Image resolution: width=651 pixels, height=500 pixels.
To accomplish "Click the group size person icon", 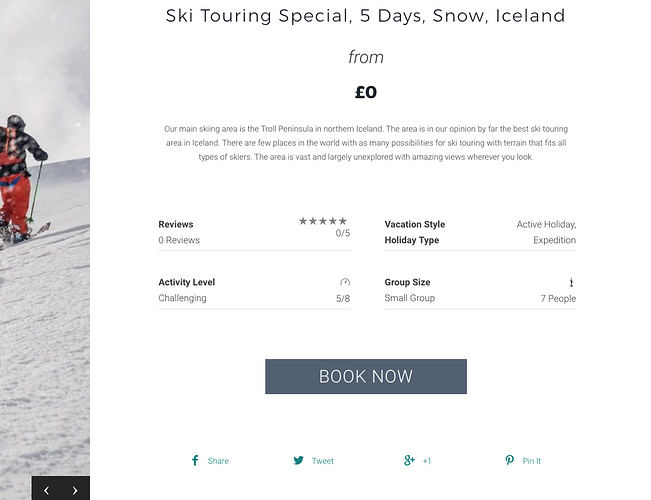I will click(x=571, y=282).
